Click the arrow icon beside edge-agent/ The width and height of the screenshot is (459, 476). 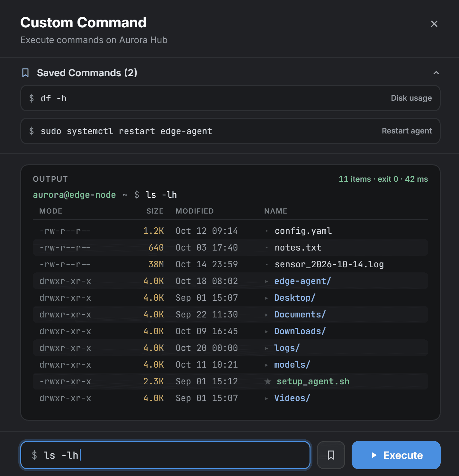(266, 281)
